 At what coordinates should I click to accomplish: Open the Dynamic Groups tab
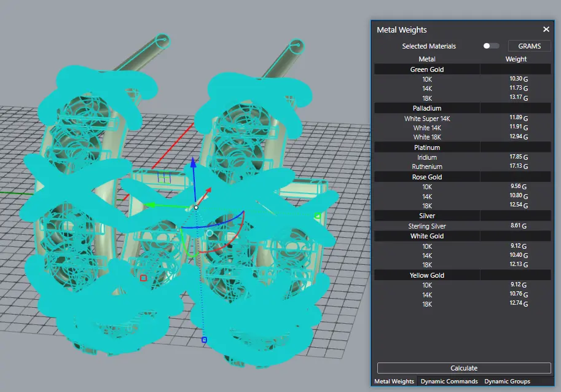click(x=507, y=382)
